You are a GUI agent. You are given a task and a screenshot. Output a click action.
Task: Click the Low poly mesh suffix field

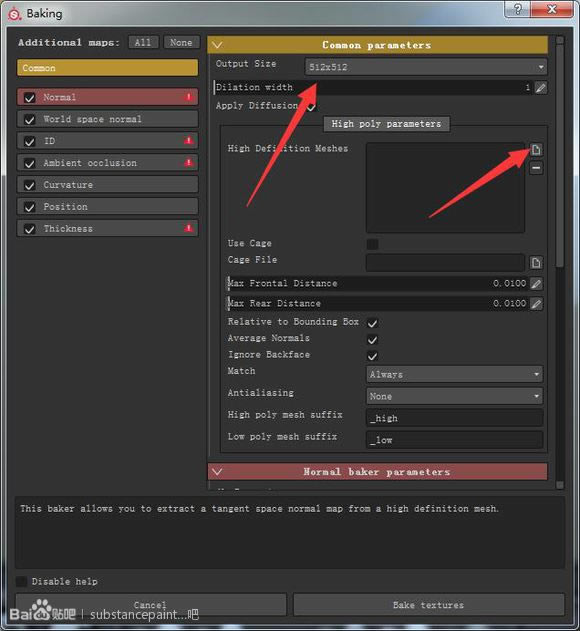pos(454,440)
